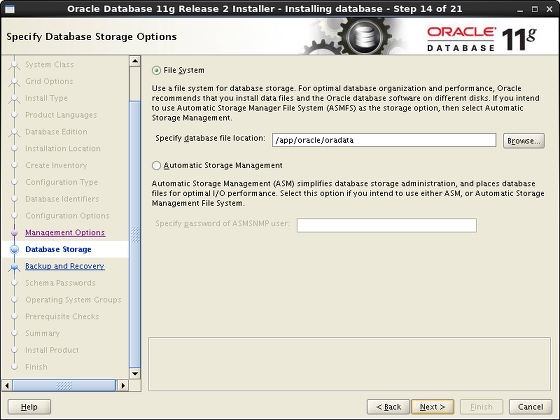The height and width of the screenshot is (420, 560).
Task: Click the Create Inventory step label
Action: click(56, 165)
